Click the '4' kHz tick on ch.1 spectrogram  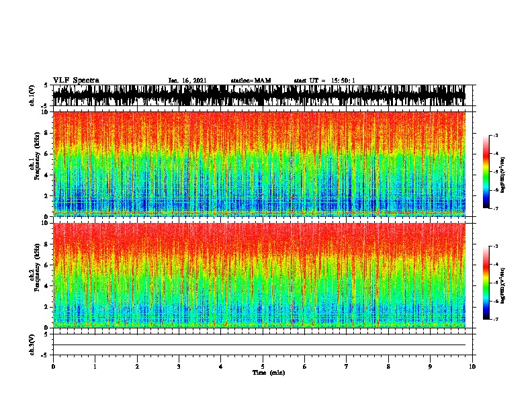point(46,175)
